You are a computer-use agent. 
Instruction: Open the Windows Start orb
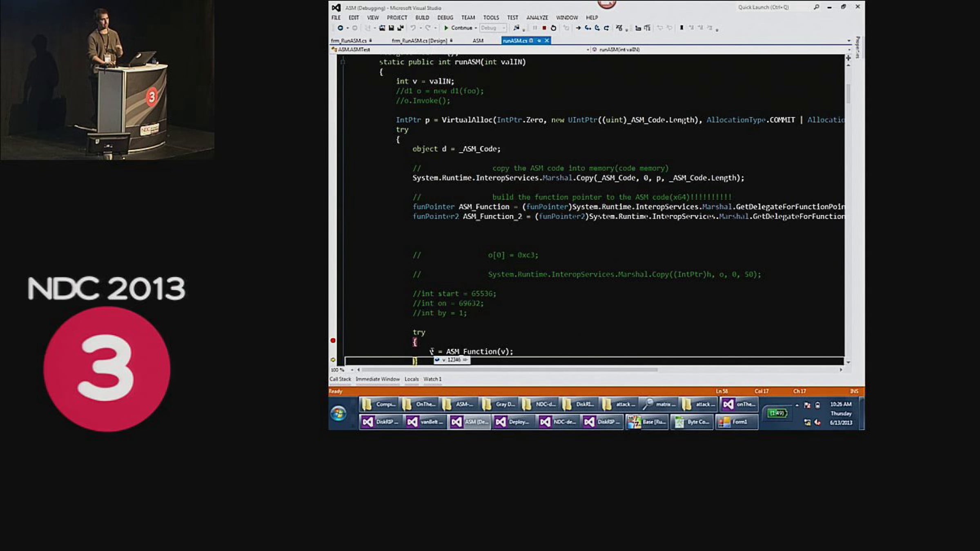point(339,413)
